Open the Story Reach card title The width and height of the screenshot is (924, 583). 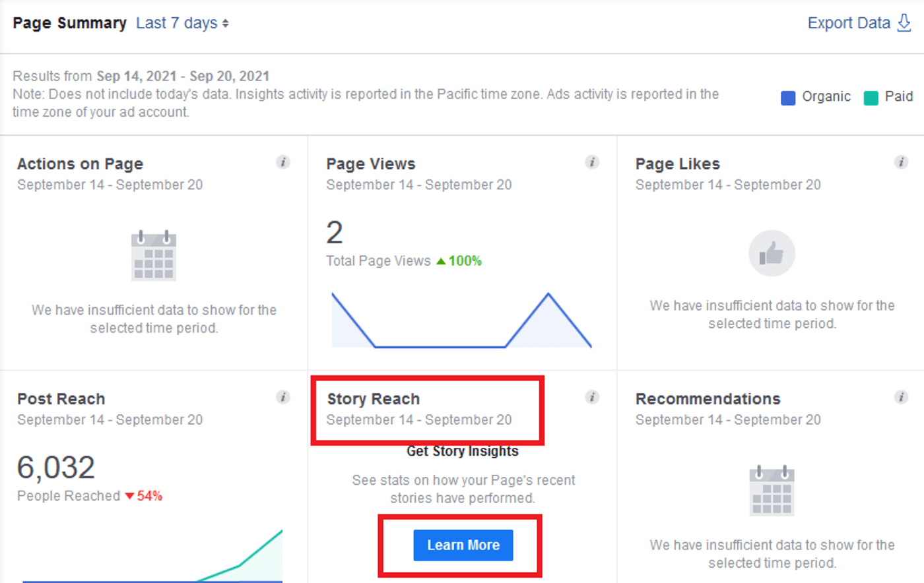[374, 399]
